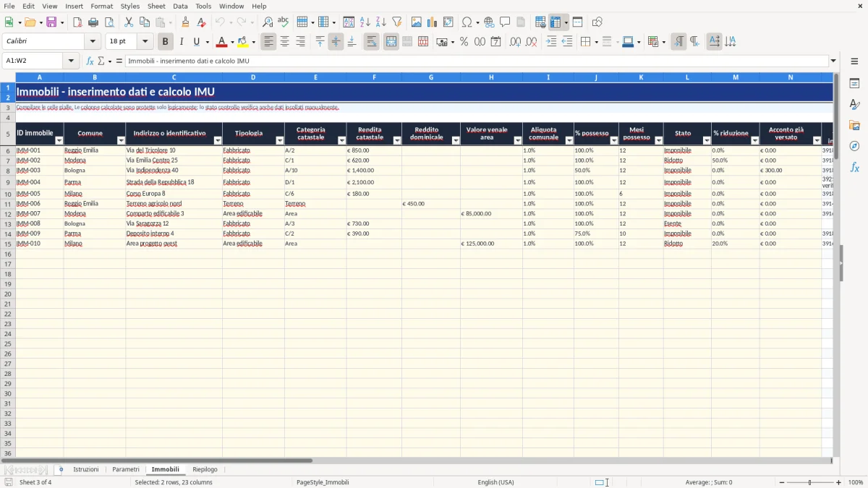Sort descending Z to A
The height and width of the screenshot is (488, 868).
[381, 22]
